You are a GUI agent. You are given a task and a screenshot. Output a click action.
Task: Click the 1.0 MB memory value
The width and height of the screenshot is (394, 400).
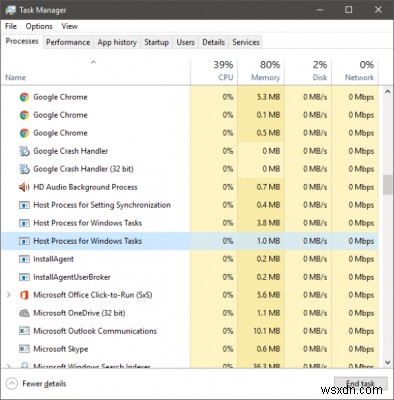click(x=268, y=241)
